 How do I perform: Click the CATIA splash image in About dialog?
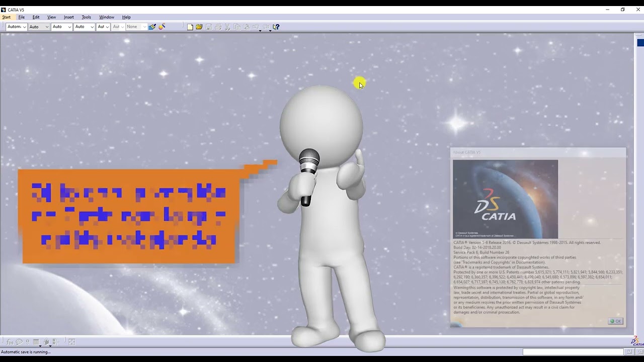pyautogui.click(x=505, y=199)
